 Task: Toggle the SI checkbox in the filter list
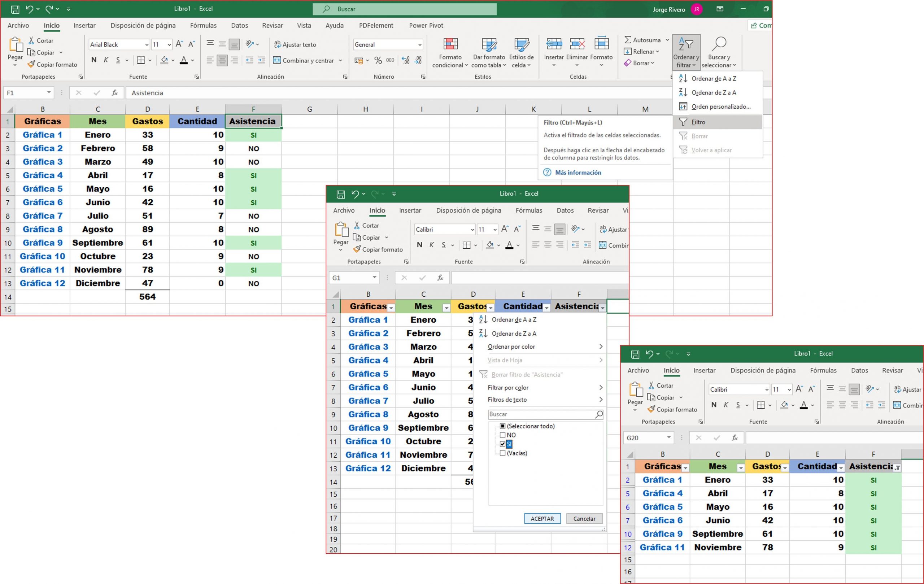[x=503, y=444]
